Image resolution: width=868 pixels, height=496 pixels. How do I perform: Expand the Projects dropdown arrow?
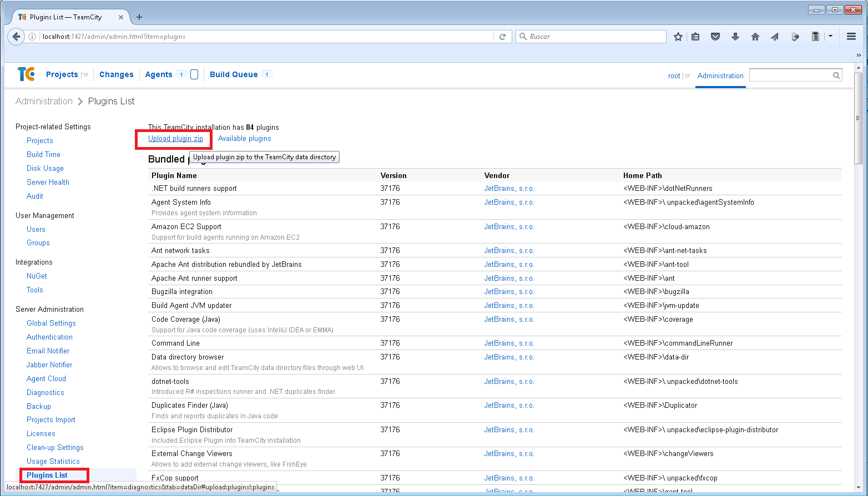point(85,75)
